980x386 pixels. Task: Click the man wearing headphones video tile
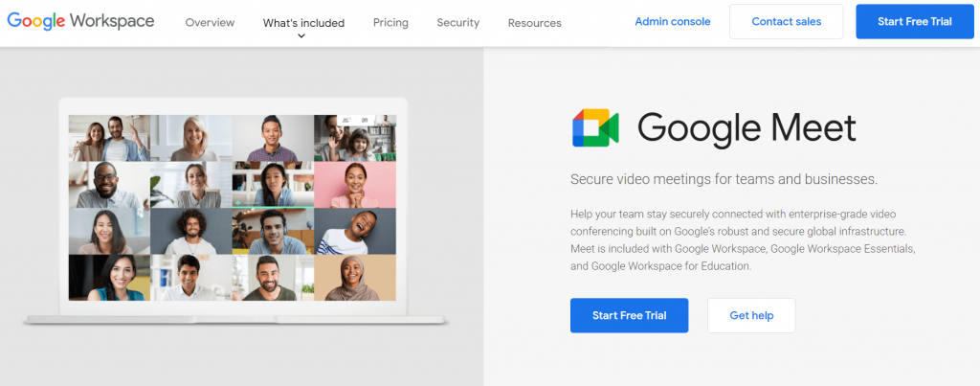(x=273, y=232)
